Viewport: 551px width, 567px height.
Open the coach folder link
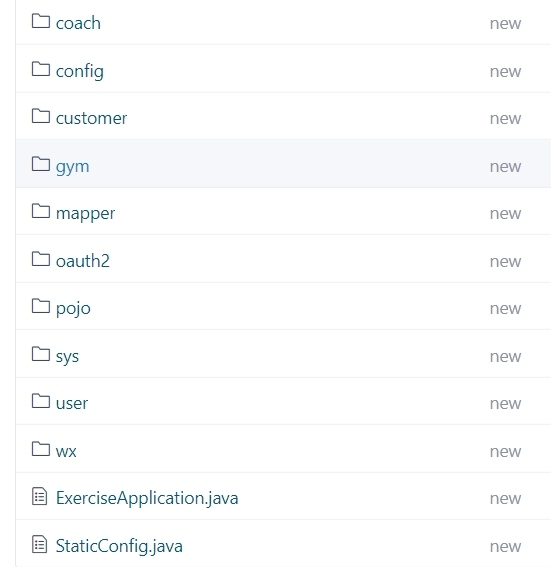(x=78, y=23)
